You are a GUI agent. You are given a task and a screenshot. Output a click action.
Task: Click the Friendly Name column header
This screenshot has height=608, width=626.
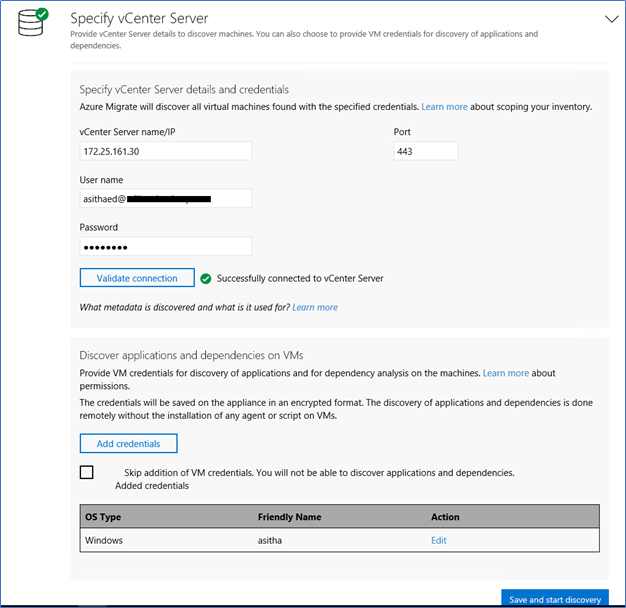pyautogui.click(x=289, y=517)
